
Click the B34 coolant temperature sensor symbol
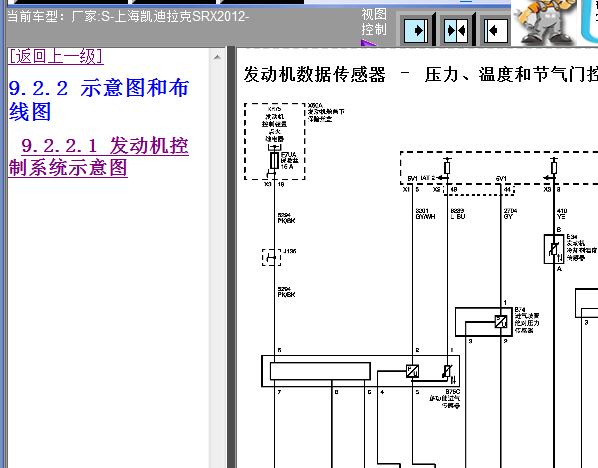(x=554, y=249)
